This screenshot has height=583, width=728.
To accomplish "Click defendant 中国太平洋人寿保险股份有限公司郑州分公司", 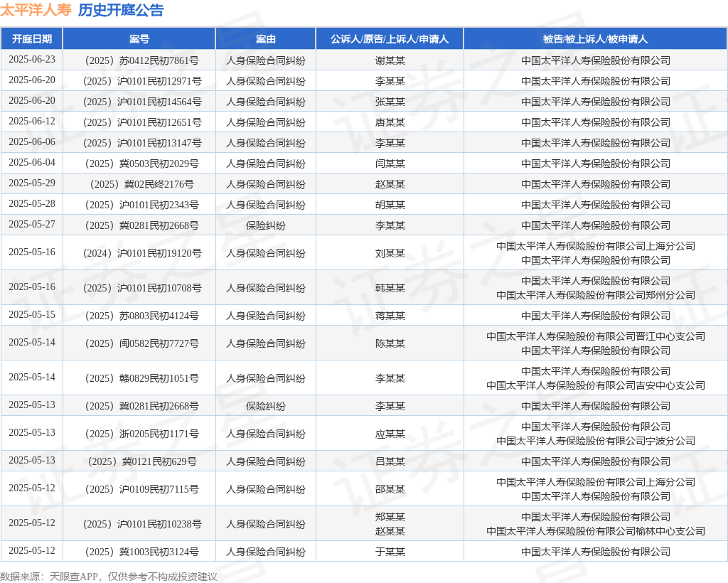I will point(595,295).
